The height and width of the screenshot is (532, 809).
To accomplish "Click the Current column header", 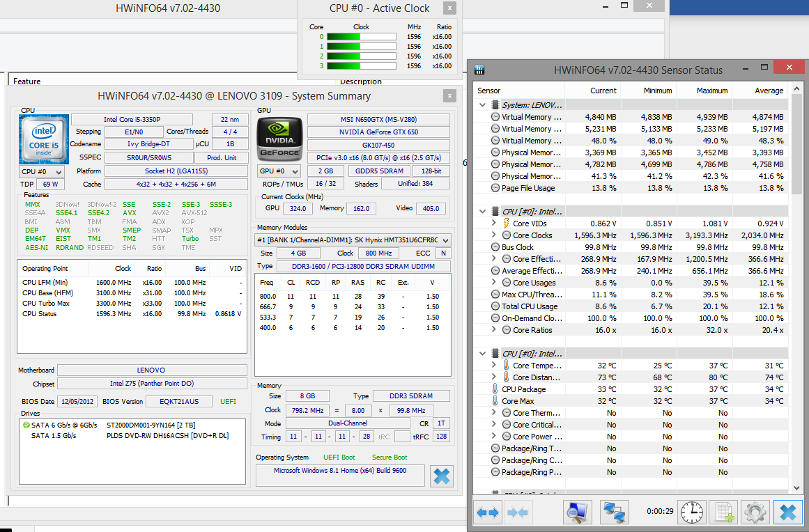I will 593,91.
